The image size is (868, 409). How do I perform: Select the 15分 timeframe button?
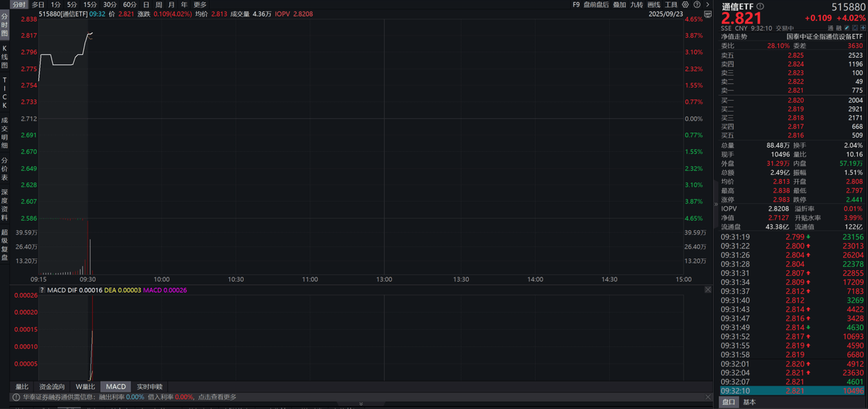coord(90,4)
